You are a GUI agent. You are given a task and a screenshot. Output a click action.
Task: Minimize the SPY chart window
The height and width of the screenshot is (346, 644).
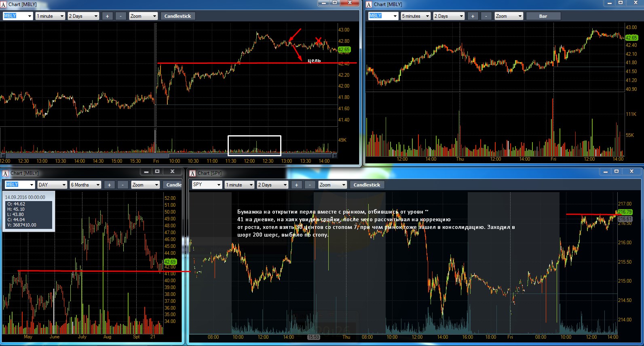605,172
